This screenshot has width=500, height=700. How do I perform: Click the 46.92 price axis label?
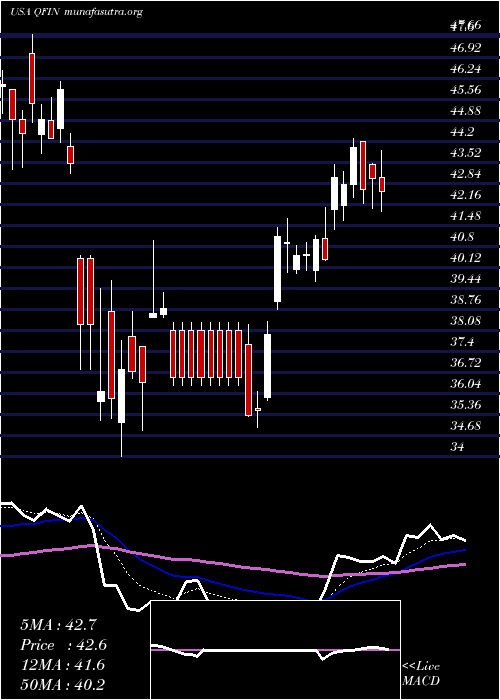(466, 48)
